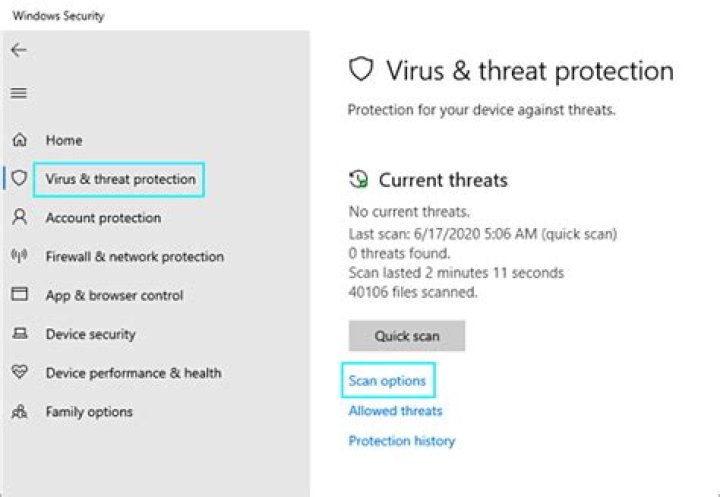Click the Firewall wireless signal icon
This screenshot has height=497, width=720.
click(x=19, y=257)
